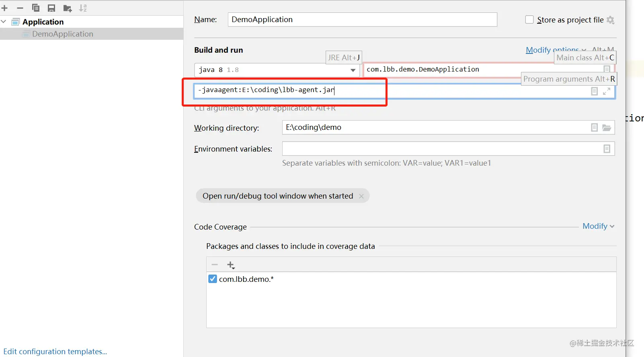This screenshot has height=357, width=644.
Task: Insert macros icon in VM options field
Action: pyautogui.click(x=594, y=91)
